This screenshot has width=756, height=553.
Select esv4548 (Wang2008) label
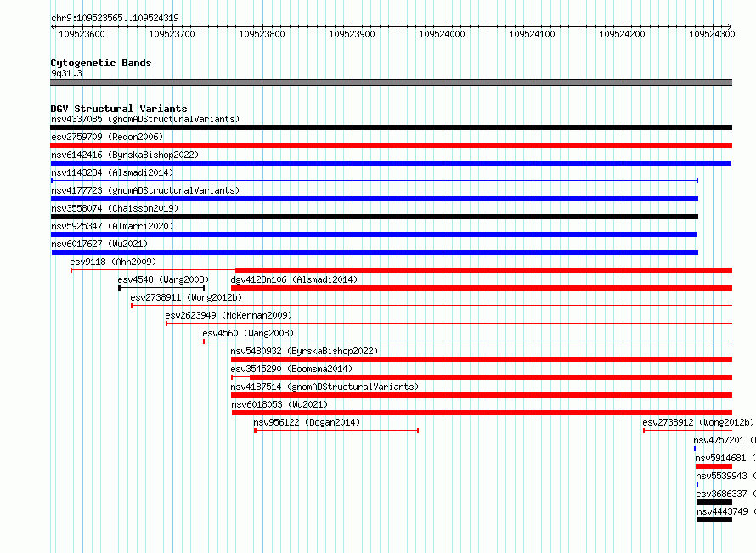[x=163, y=279]
